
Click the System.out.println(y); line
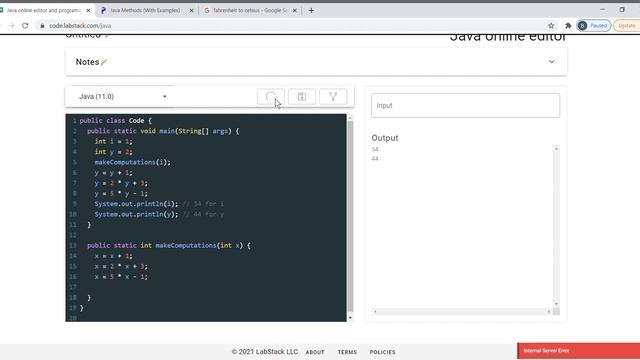click(x=136, y=214)
